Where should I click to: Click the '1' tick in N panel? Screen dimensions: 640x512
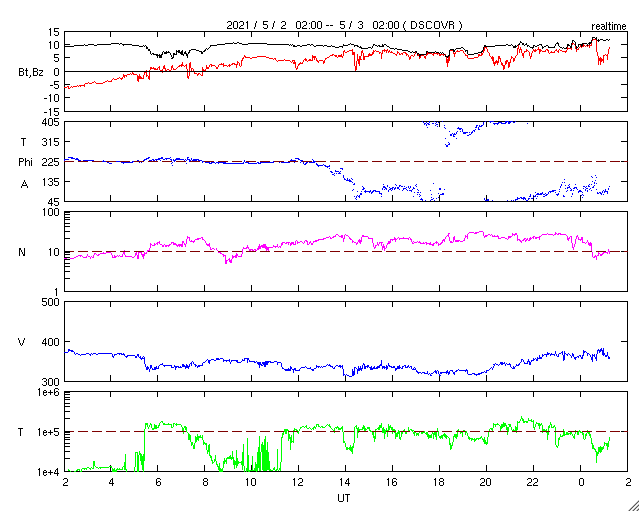[57, 292]
